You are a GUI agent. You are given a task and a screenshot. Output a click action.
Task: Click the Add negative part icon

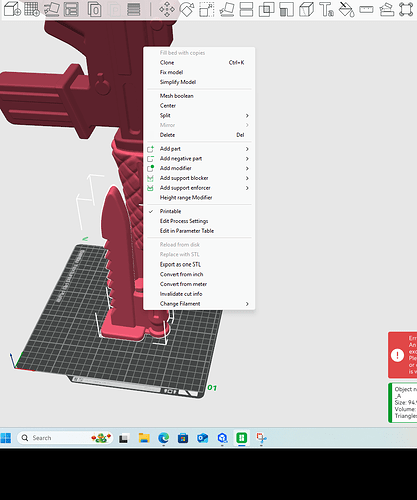click(151, 159)
